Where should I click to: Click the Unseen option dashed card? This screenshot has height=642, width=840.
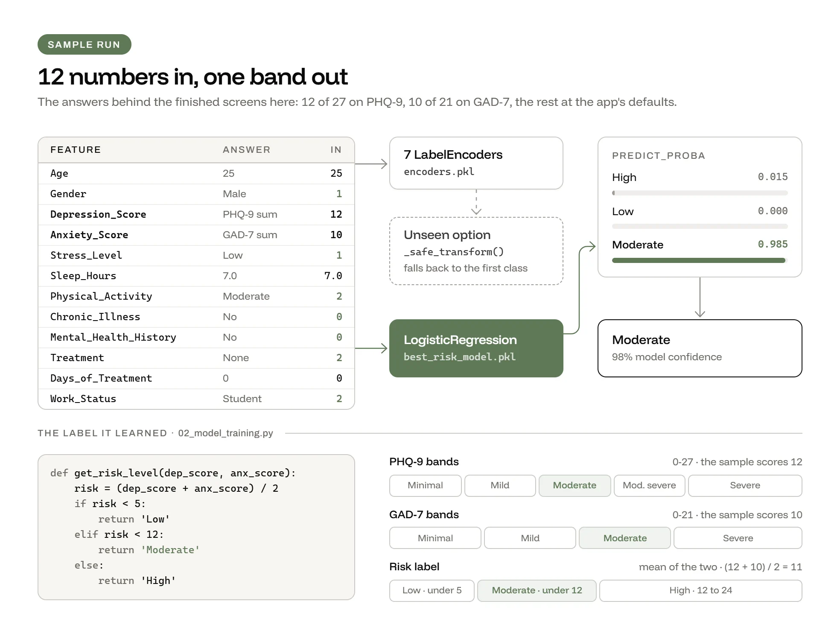coord(476,251)
